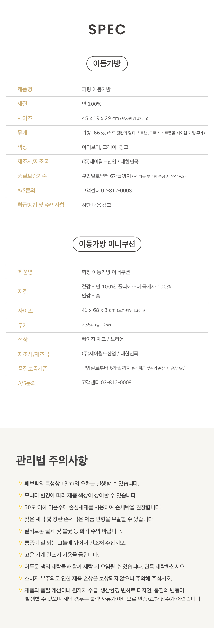The image size is (214, 644).
Task: Click the carrier 면 100% material value
Action: coord(92,104)
